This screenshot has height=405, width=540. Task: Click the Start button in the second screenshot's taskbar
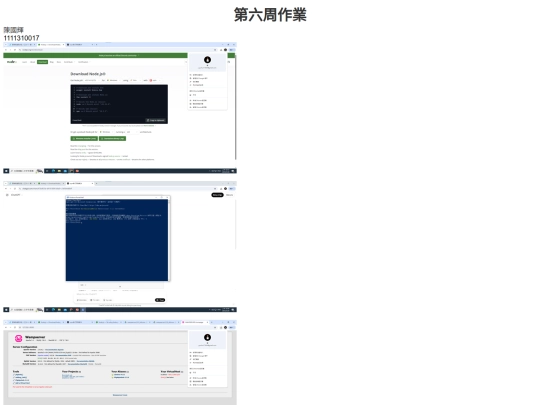click(6, 310)
